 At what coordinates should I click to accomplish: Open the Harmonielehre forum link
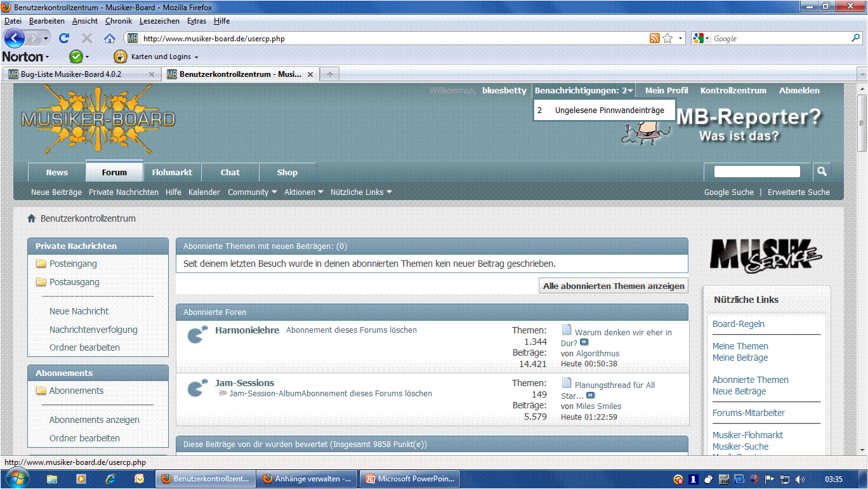pyautogui.click(x=247, y=330)
